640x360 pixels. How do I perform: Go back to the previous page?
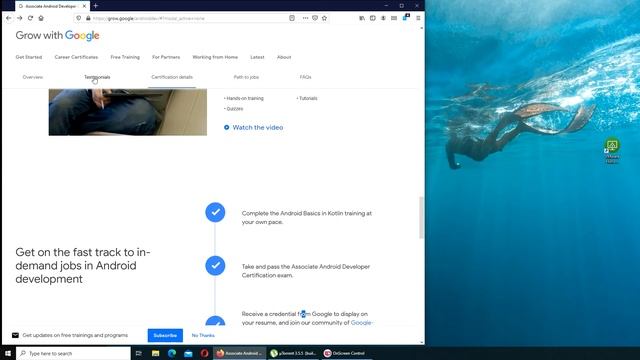click(9, 18)
